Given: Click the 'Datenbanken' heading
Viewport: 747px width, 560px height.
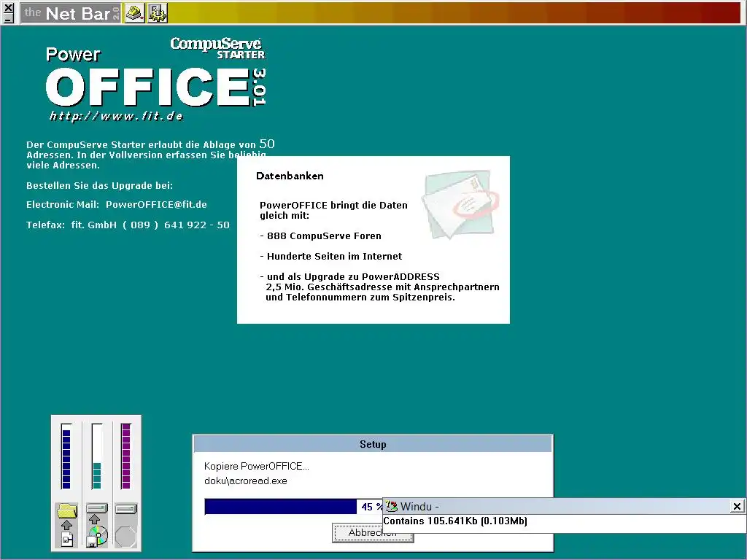Looking at the screenshot, I should click(x=290, y=176).
